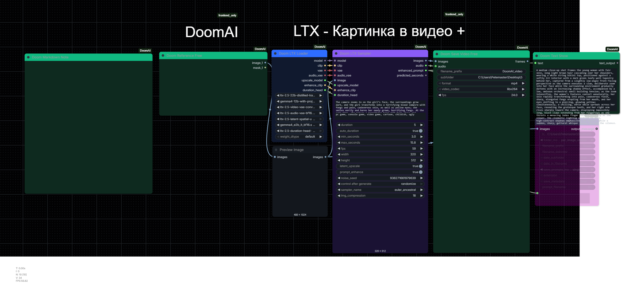Click the Doom Text Show title dot

point(537,56)
